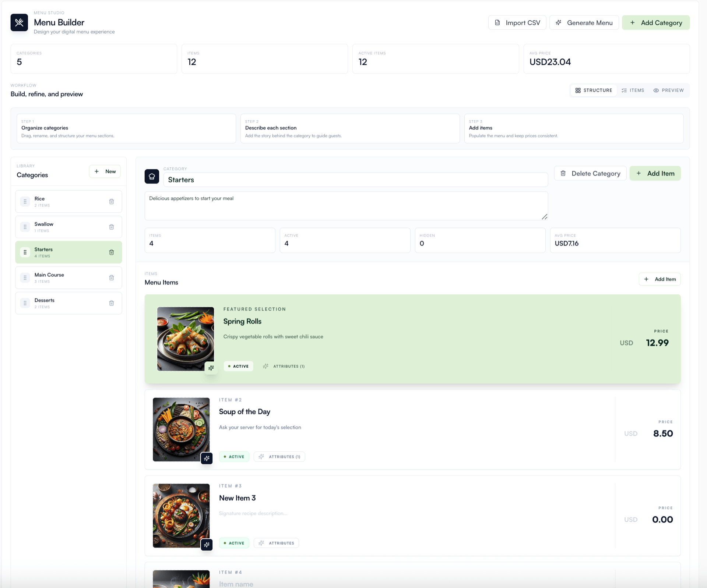Click the delete icon next to Desserts
The width and height of the screenshot is (707, 588).
point(112,303)
